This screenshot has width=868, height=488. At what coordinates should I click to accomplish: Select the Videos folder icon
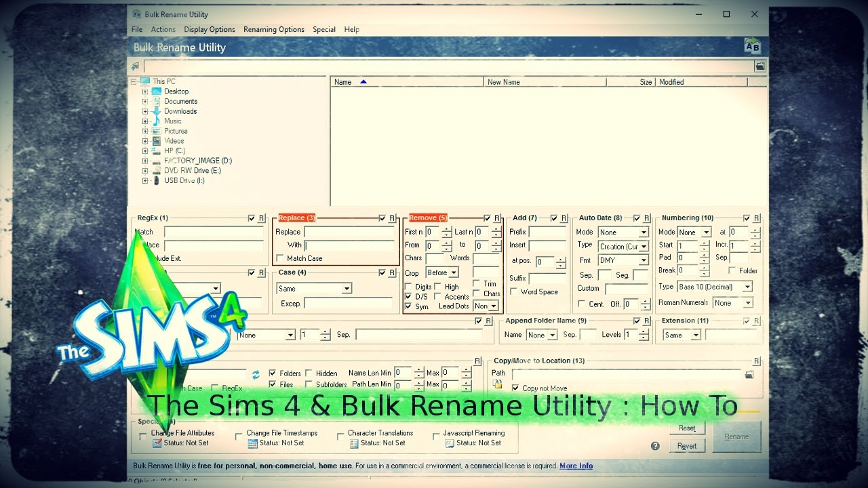click(157, 141)
